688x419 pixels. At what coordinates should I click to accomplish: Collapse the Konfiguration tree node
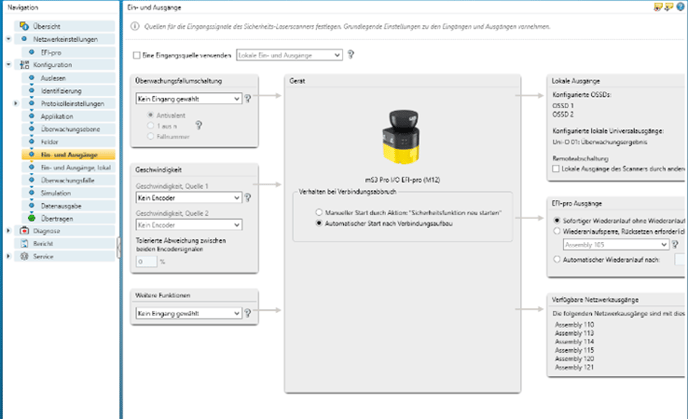9,64
